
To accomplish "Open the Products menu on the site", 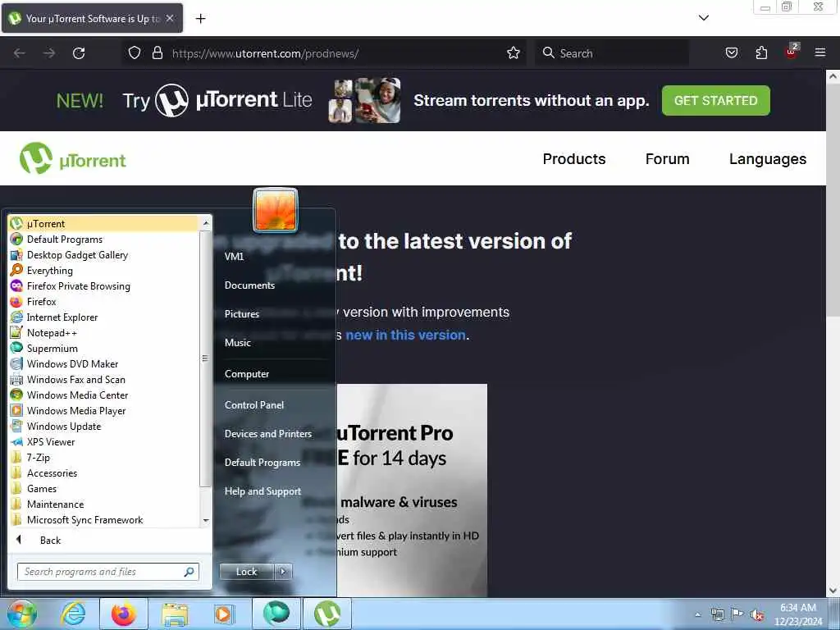I will click(573, 159).
